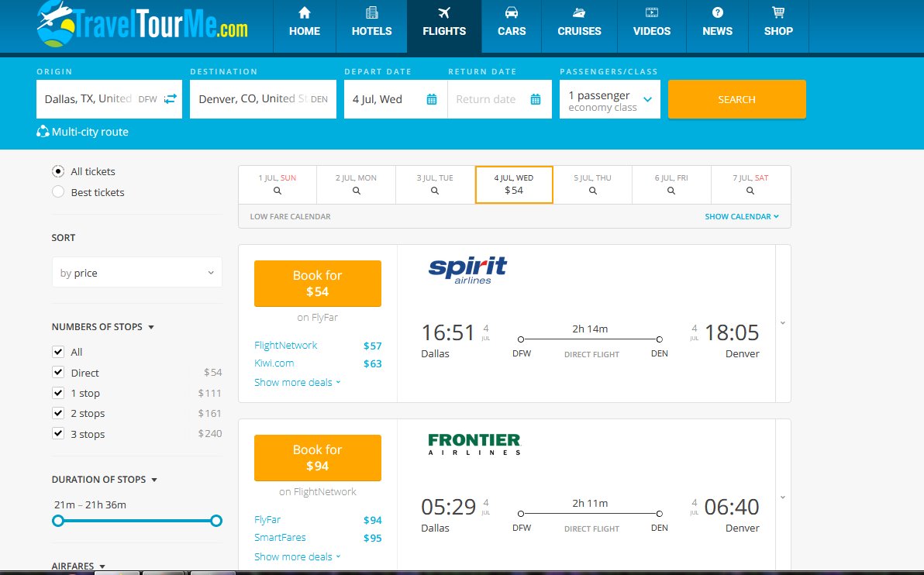Open the passengers and class dropdown
Image resolution: width=924 pixels, height=575 pixels.
pos(610,99)
